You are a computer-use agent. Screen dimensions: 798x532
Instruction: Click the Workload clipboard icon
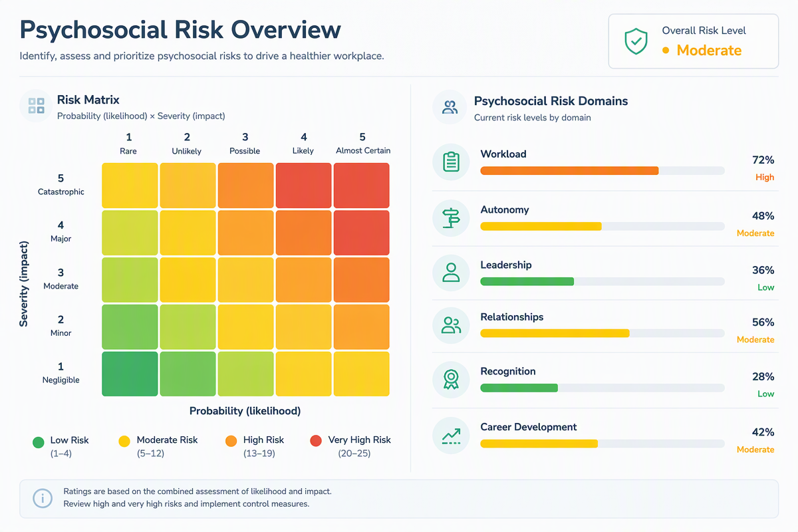[x=451, y=162]
